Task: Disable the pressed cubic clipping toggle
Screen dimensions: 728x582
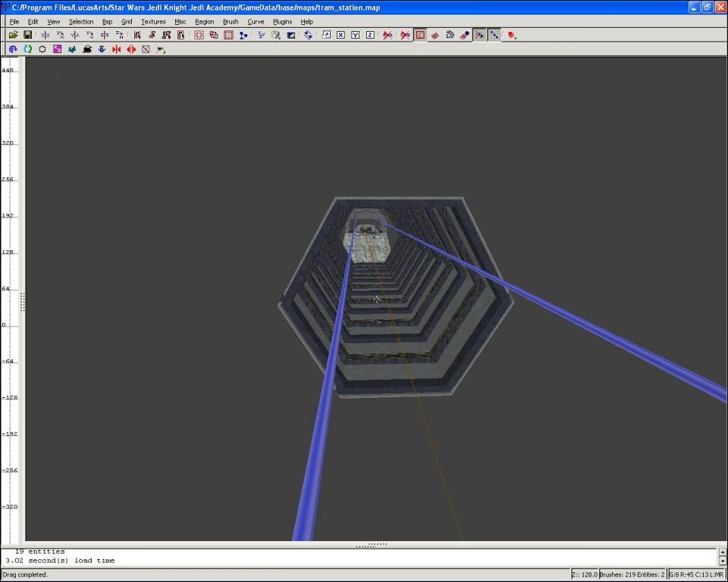Action: 420,35
